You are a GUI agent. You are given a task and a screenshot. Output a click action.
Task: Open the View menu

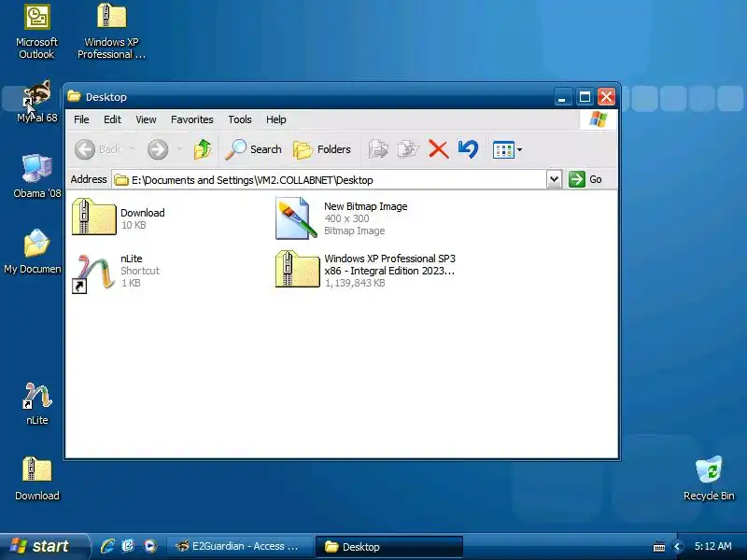146,119
